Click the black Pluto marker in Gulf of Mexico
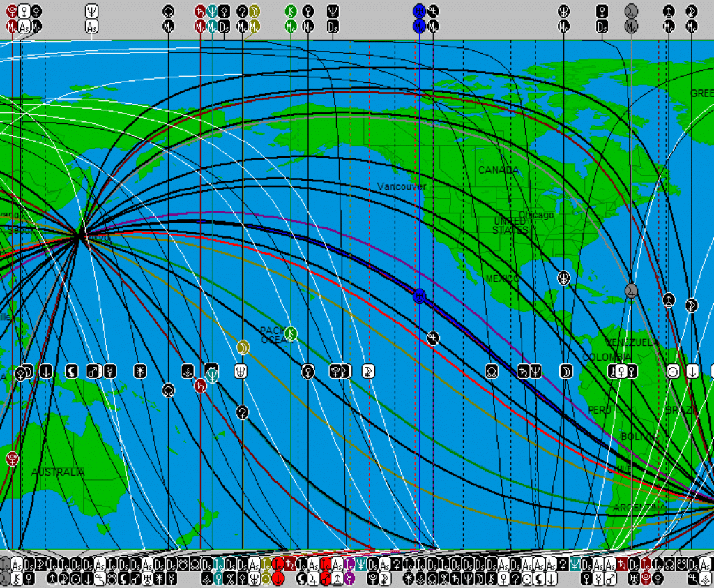This screenshot has height=588, width=714. [x=564, y=278]
